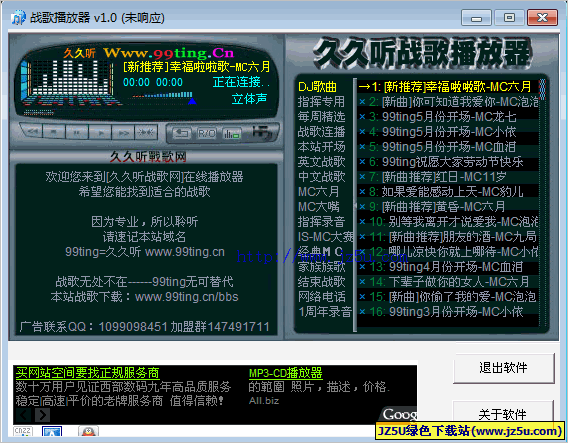Play track 2 你可知道我爱你-MC泡泡
The width and height of the screenshot is (568, 443).
pyautogui.click(x=448, y=102)
